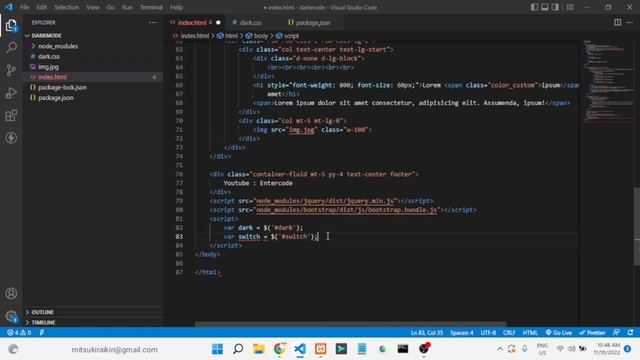Image resolution: width=640 pixels, height=360 pixels.
Task: Switch to the index.html tab
Action: tap(192, 22)
